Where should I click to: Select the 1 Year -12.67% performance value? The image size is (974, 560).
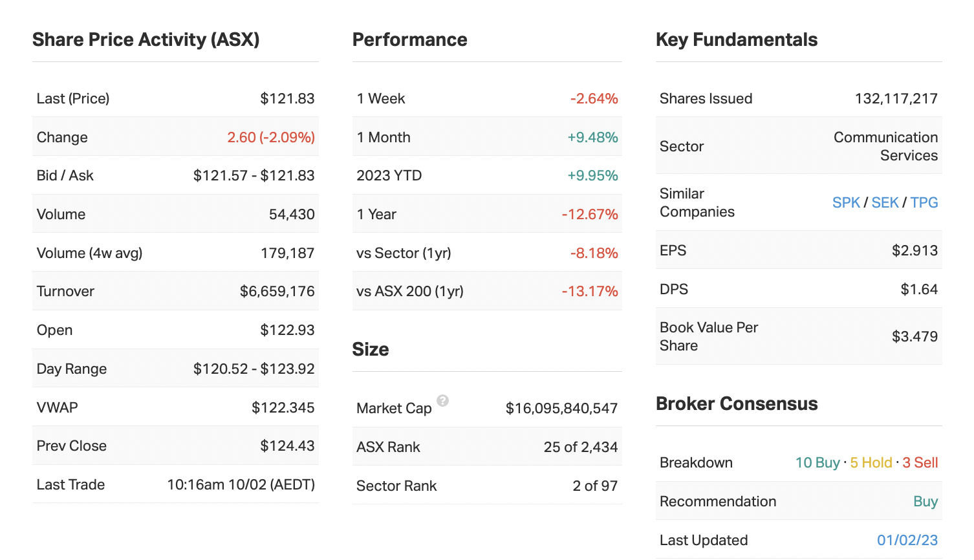[x=589, y=214]
